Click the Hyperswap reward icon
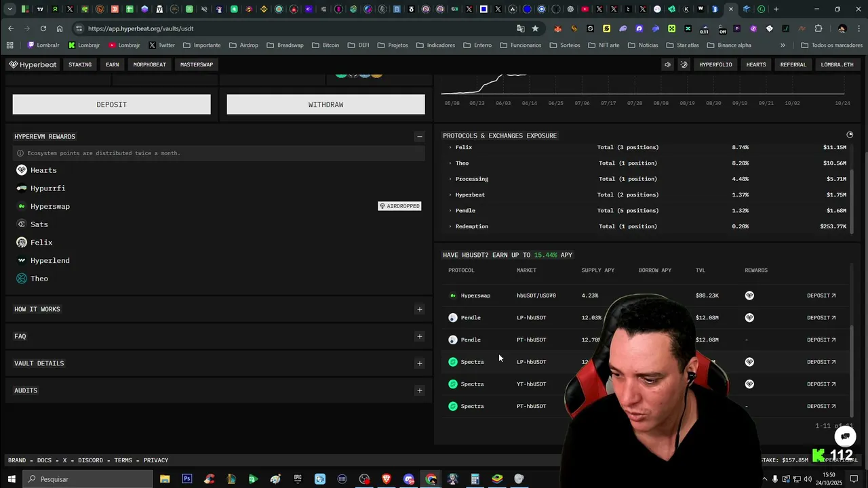 coord(22,206)
